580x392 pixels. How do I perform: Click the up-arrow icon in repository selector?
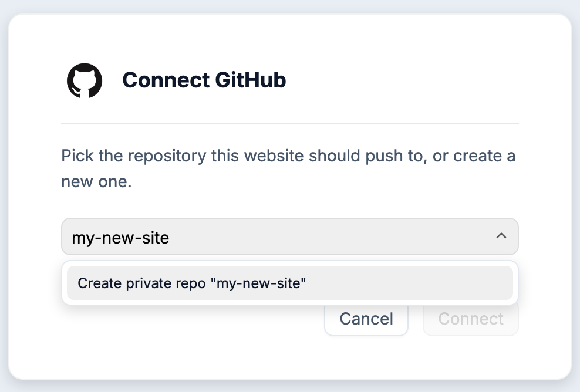501,235
